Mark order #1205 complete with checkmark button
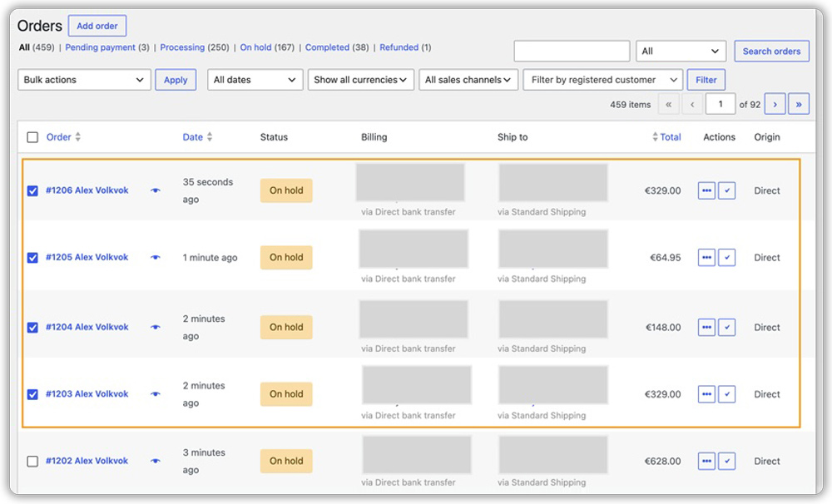Viewport: 832px width, 504px height. click(727, 257)
